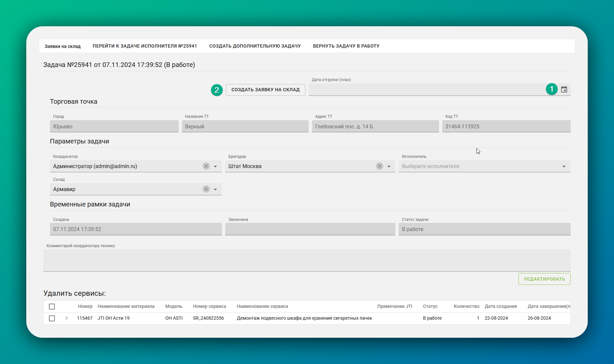Check the box for row 115467
The width and height of the screenshot is (614, 364).
point(52,318)
